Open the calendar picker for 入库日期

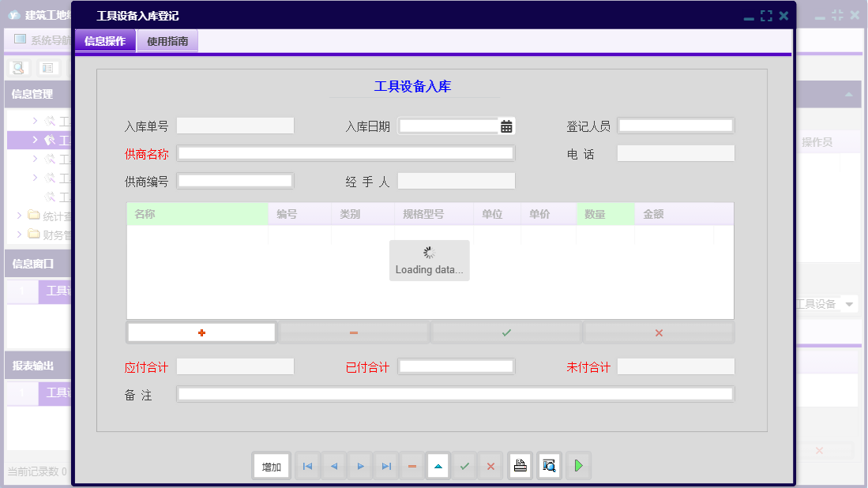(x=505, y=126)
